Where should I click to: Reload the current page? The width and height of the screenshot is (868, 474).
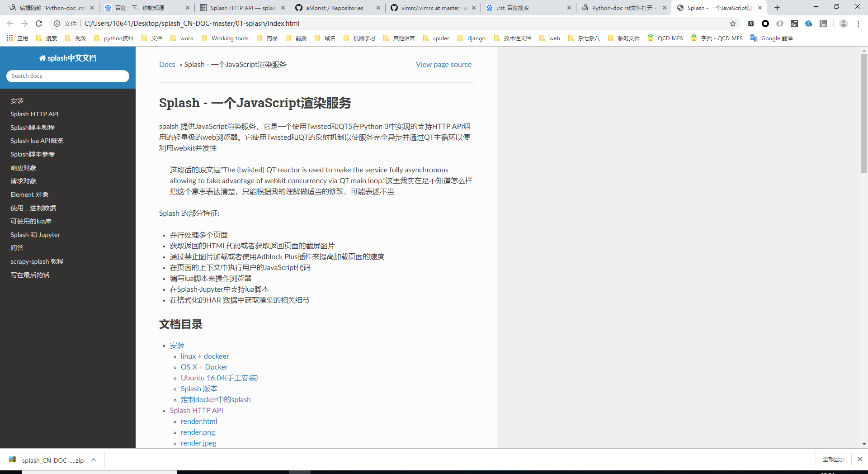38,24
